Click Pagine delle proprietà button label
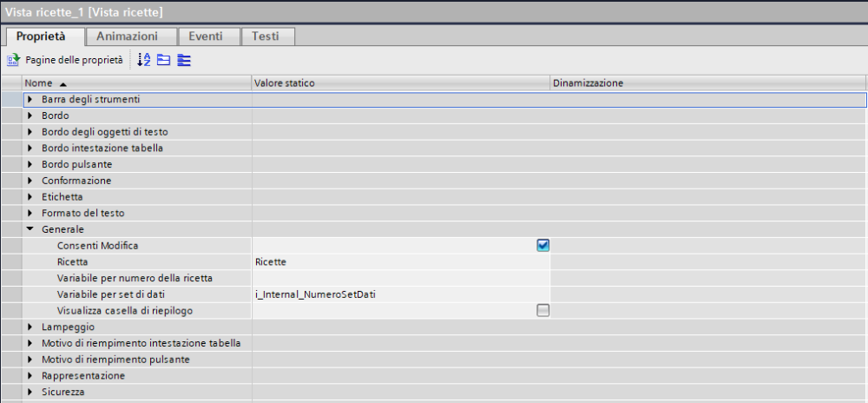 click(x=73, y=60)
